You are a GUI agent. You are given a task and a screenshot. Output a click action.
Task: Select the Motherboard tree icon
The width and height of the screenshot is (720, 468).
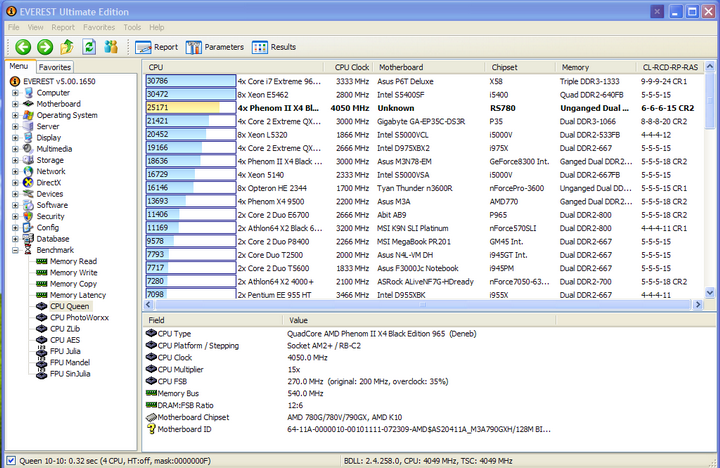click(28, 104)
